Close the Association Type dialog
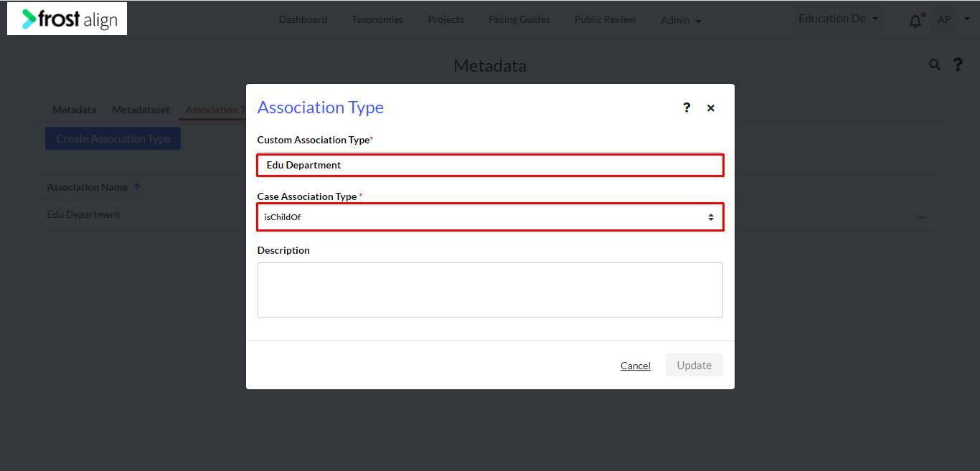Viewport: 980px width, 471px height. click(x=711, y=108)
